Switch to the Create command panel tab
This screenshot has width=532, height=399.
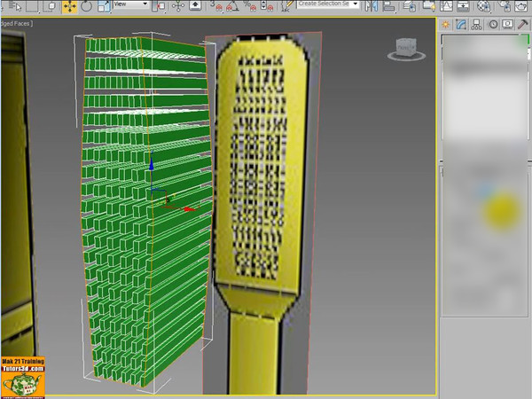point(445,25)
